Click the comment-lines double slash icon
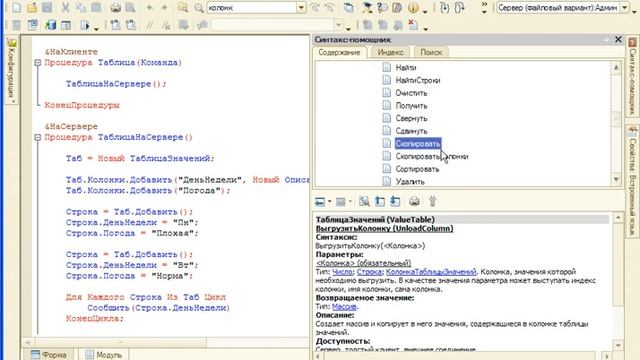The image size is (640, 360). coord(149,25)
